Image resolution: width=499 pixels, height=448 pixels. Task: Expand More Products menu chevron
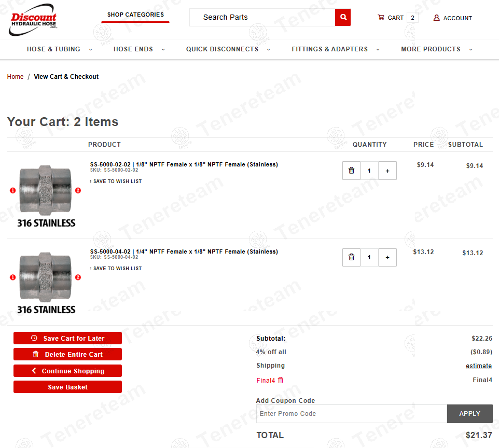[470, 50]
